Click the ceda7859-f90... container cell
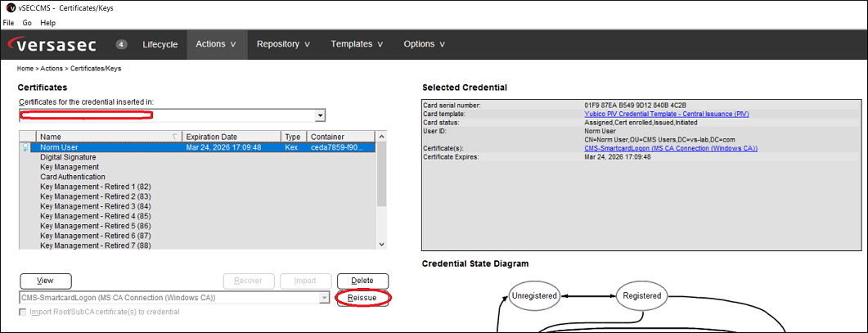This screenshot has height=333, width=868. [x=337, y=147]
